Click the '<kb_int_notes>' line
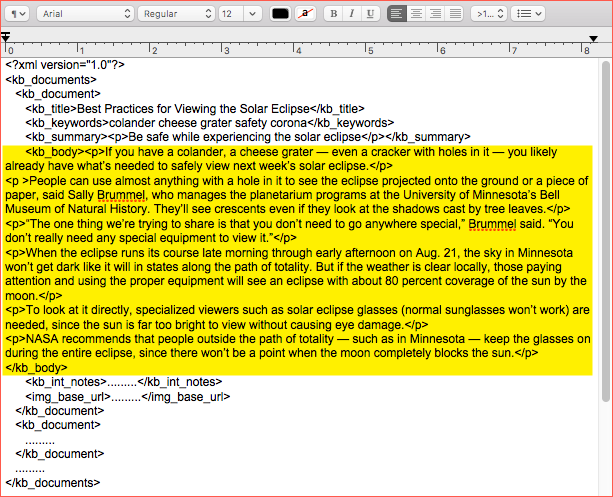Screen dimensions: 613x497 point(124,382)
